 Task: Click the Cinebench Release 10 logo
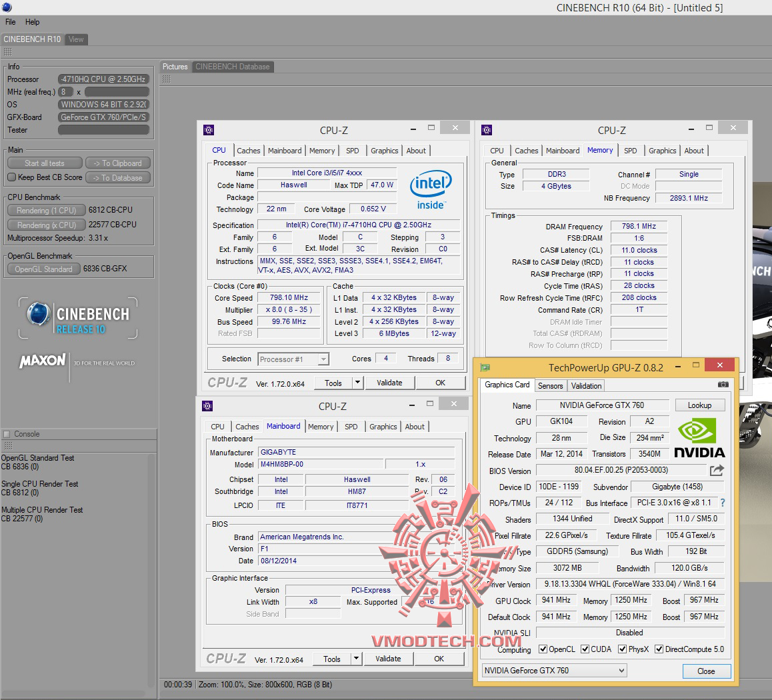click(x=78, y=318)
